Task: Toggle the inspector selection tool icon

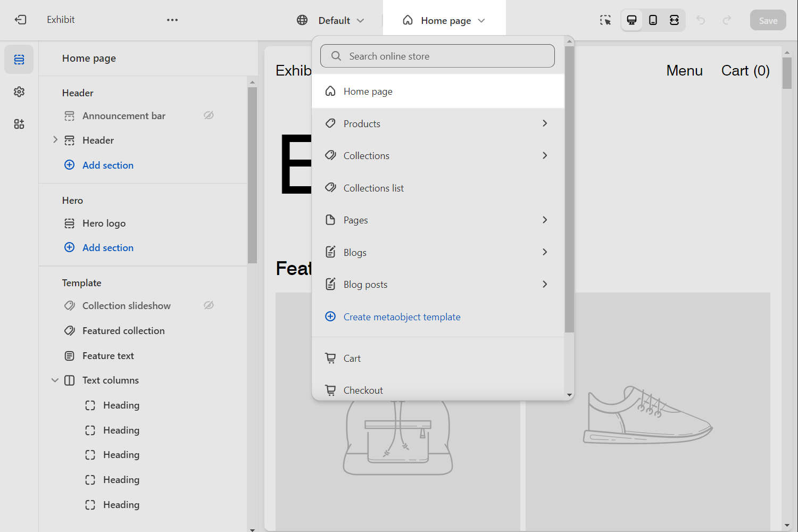Action: (605, 20)
